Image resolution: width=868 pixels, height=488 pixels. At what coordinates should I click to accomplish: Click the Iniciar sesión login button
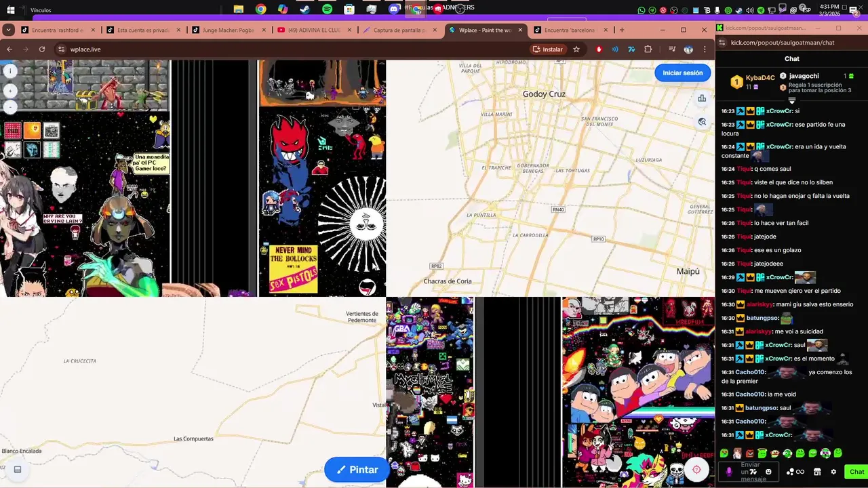(682, 73)
